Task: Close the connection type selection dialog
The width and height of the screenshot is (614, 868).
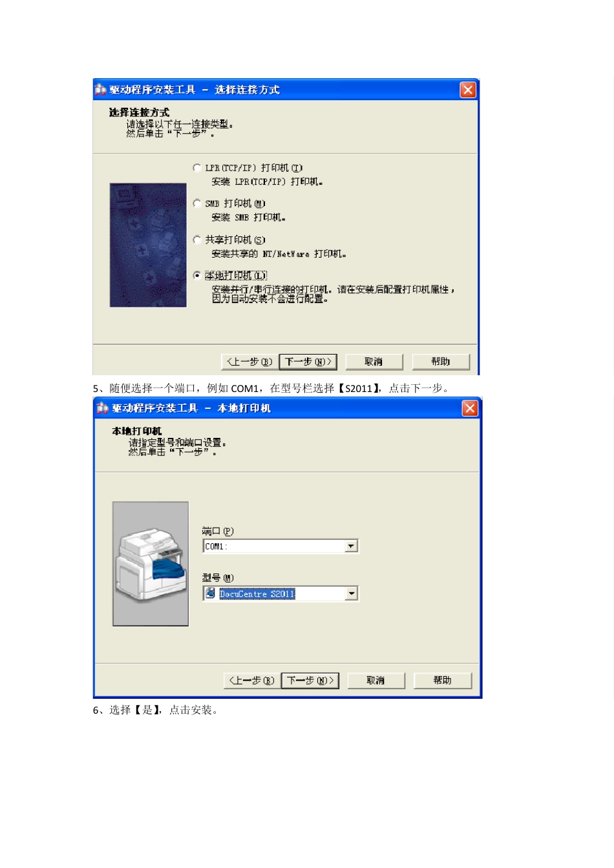Action: [468, 90]
